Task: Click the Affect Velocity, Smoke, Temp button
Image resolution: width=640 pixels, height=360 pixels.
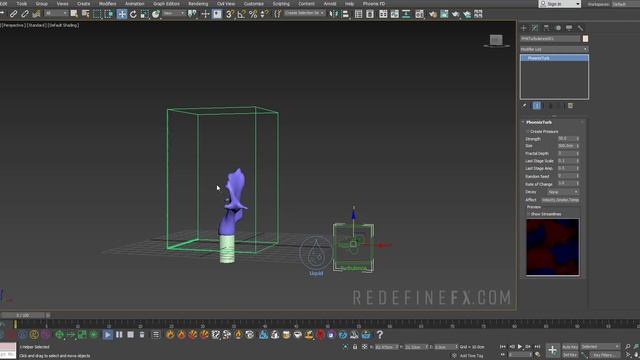Action: (560, 200)
